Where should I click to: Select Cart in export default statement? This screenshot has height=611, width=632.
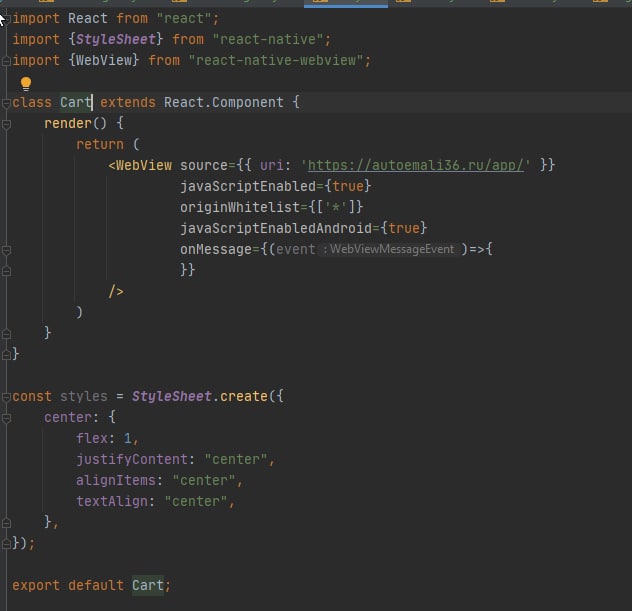click(147, 585)
